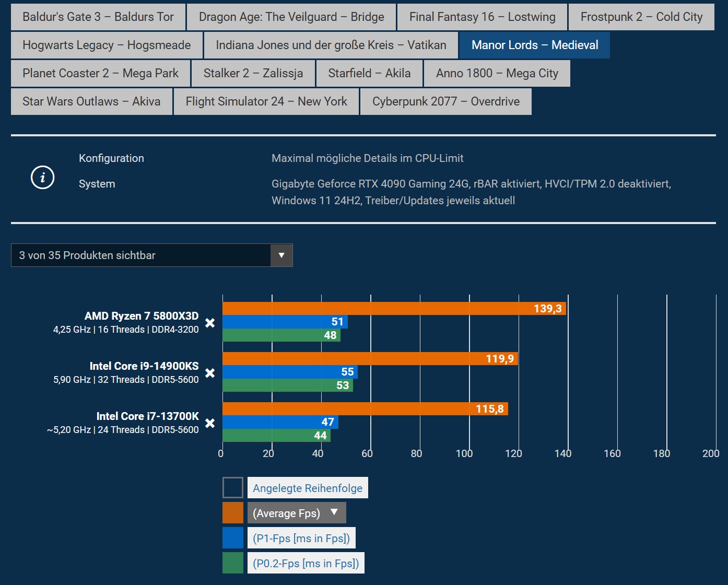Viewport: 728px width, 585px height.
Task: Open the Average Fps metric dropdown
Action: pyautogui.click(x=297, y=513)
